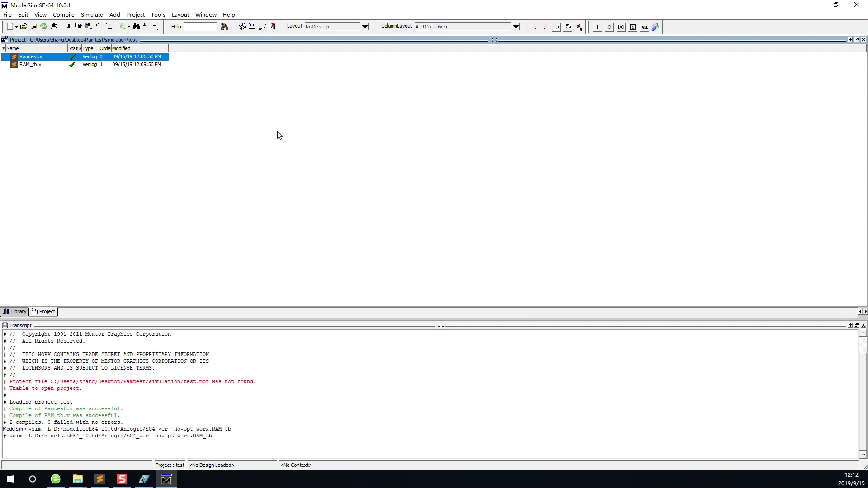Open the Layout menu

(180, 14)
